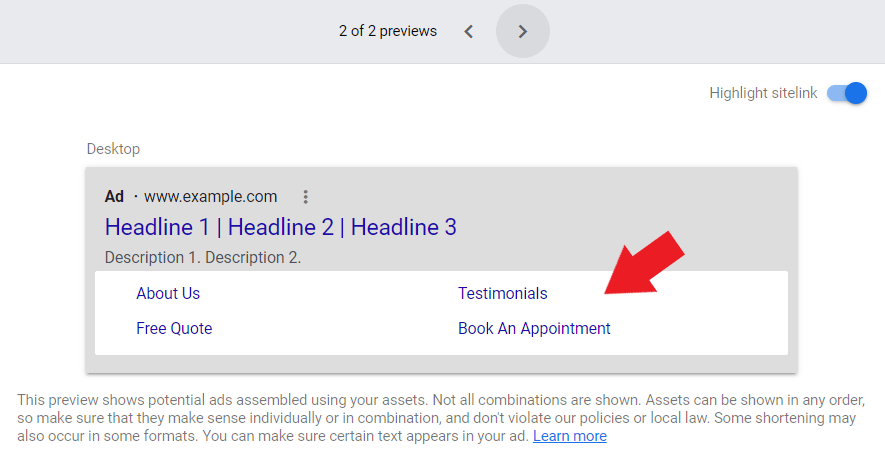Open the About Us sitelink
The width and height of the screenshot is (885, 462).
point(168,294)
